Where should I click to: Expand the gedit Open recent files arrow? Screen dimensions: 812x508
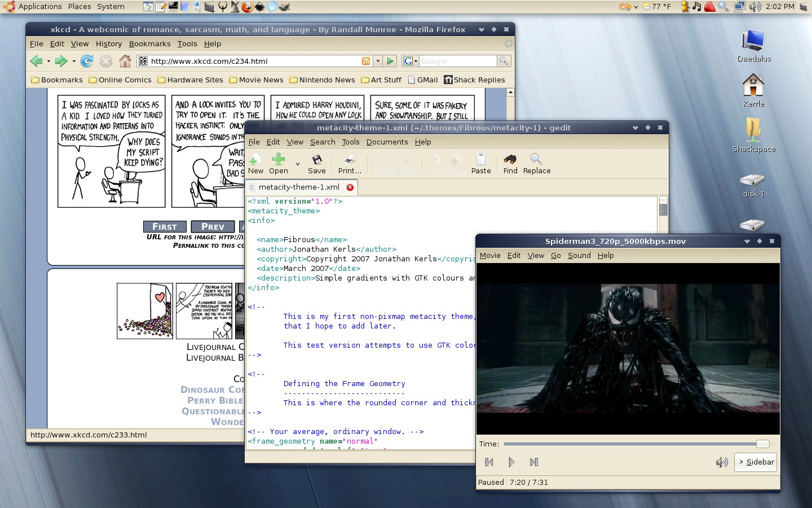coord(298,164)
